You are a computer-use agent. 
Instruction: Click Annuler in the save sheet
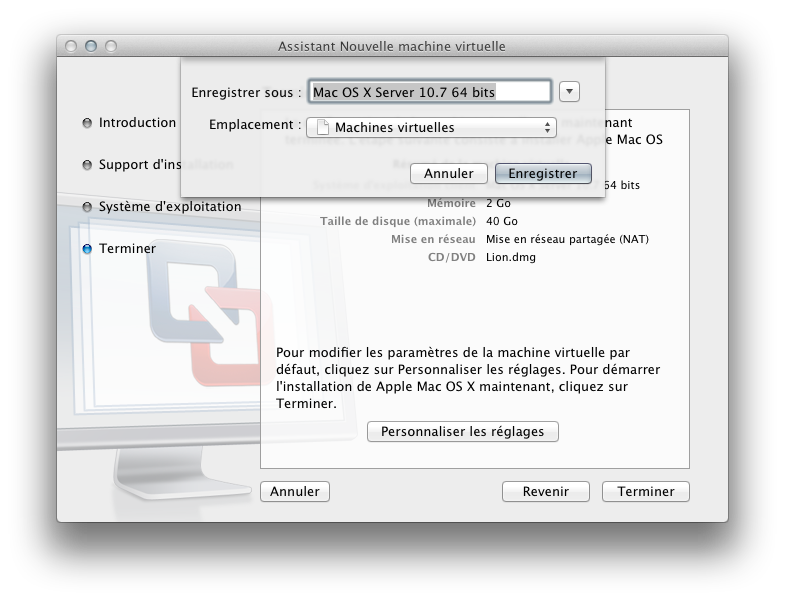[449, 173]
